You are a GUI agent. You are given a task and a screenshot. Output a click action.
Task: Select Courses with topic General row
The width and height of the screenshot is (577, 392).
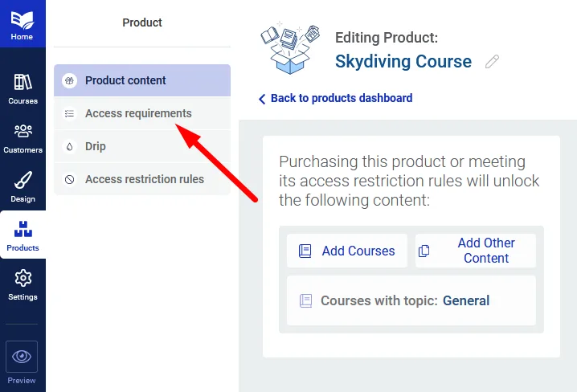[411, 301]
